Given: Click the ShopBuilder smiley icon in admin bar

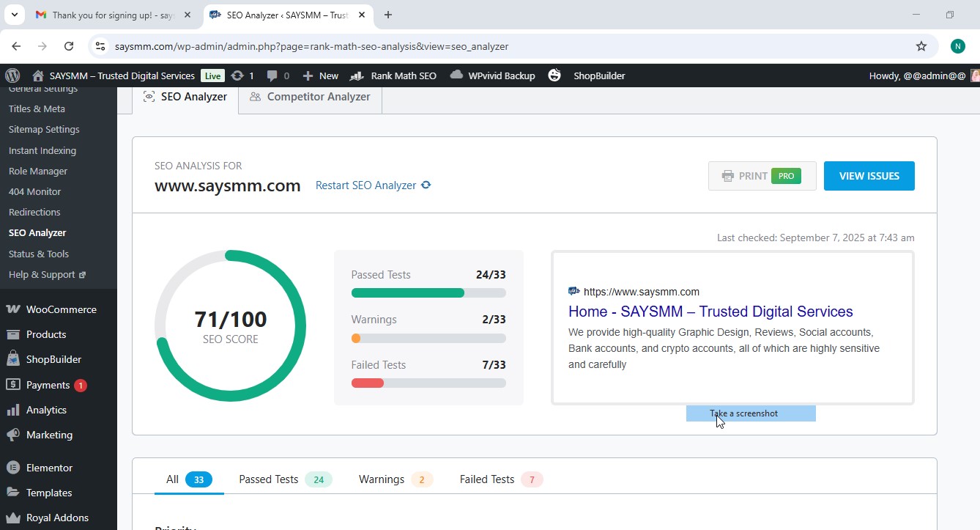Looking at the screenshot, I should coord(554,75).
